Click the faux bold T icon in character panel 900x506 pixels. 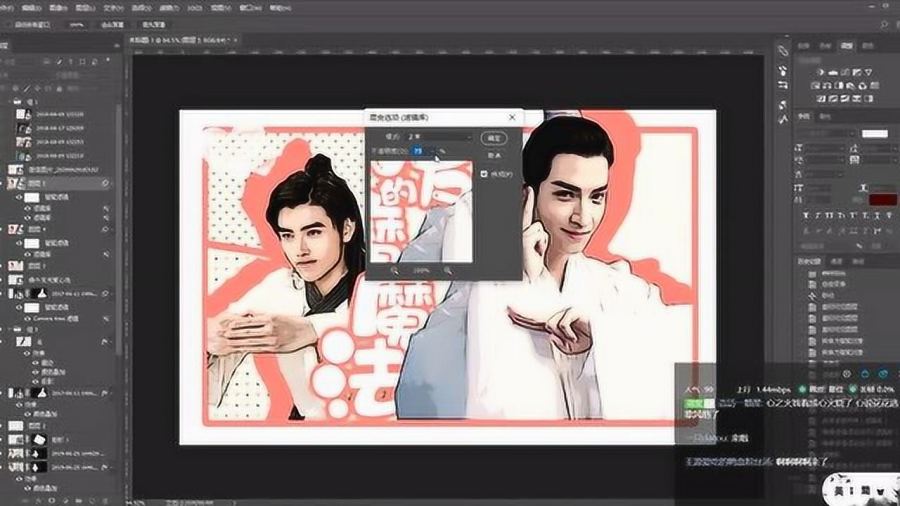(x=806, y=216)
